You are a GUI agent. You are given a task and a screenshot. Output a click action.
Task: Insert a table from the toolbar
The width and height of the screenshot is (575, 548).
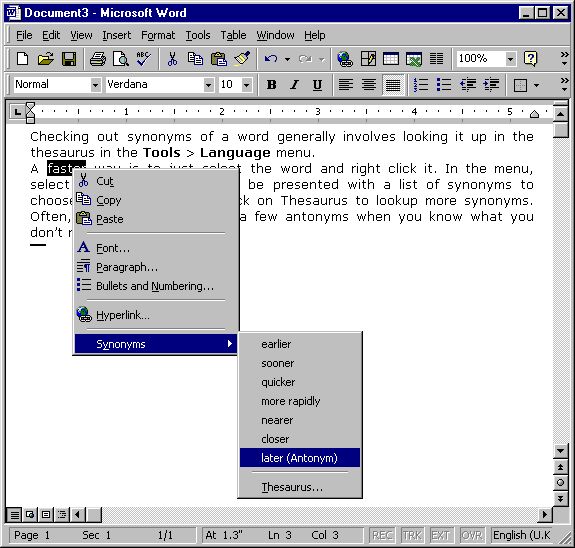click(391, 59)
